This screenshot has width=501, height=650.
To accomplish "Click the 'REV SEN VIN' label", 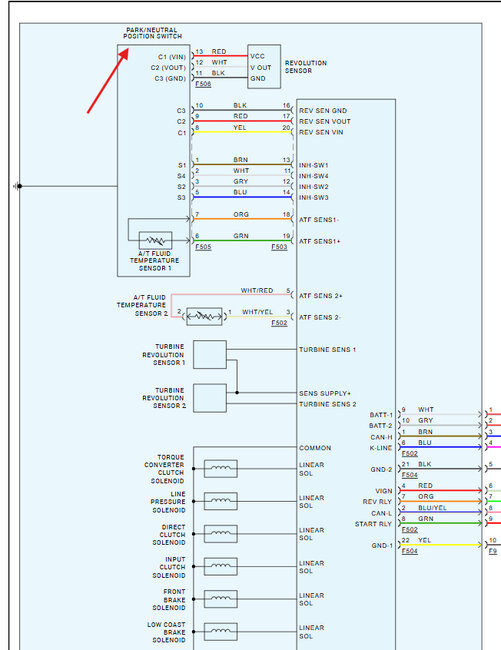I will 321,132.
